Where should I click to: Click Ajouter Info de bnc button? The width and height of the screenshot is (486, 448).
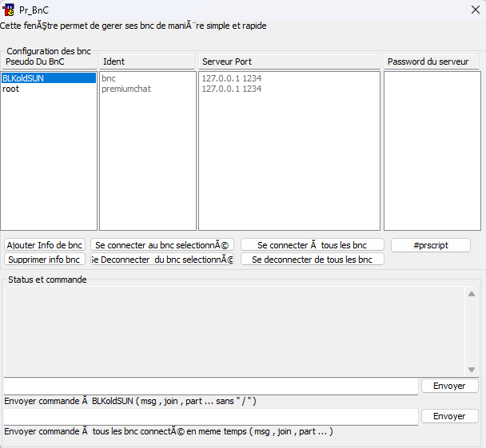pos(45,245)
